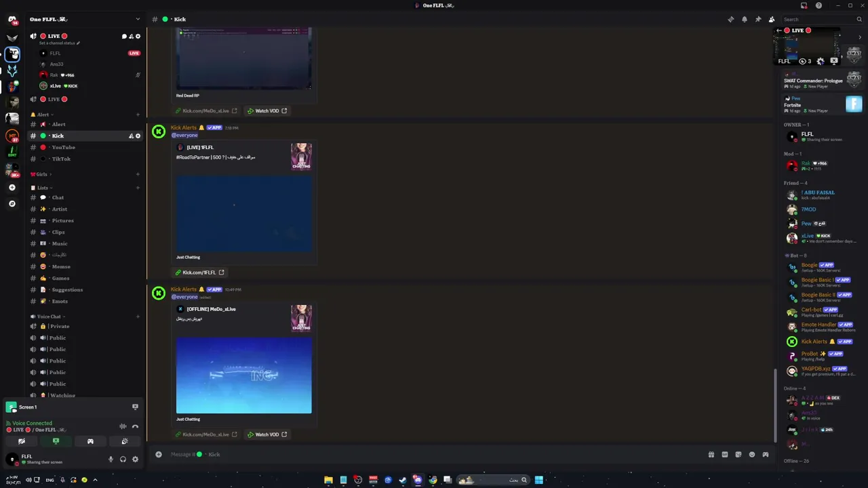
Task: Disconnect from voice call
Action: [135, 426]
